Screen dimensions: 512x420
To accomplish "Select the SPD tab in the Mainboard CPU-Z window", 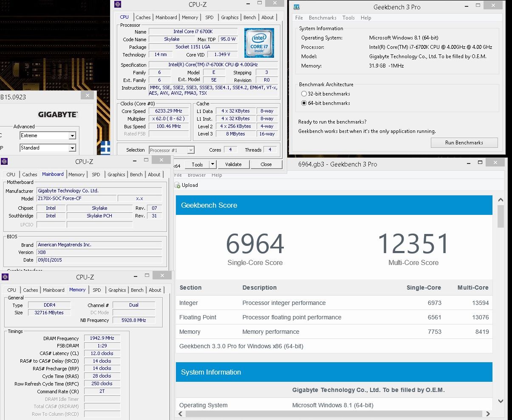I will [96, 175].
